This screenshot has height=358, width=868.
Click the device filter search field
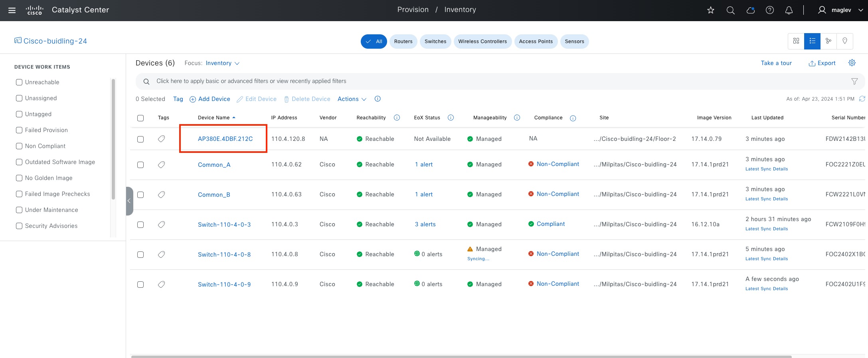click(x=495, y=81)
